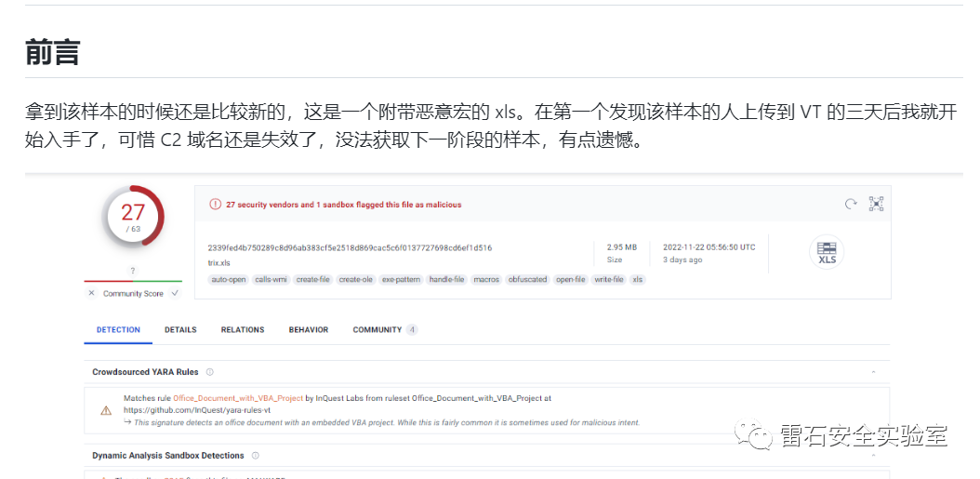980x479 pixels.
Task: Click the question mark above Community Score
Action: click(x=133, y=271)
